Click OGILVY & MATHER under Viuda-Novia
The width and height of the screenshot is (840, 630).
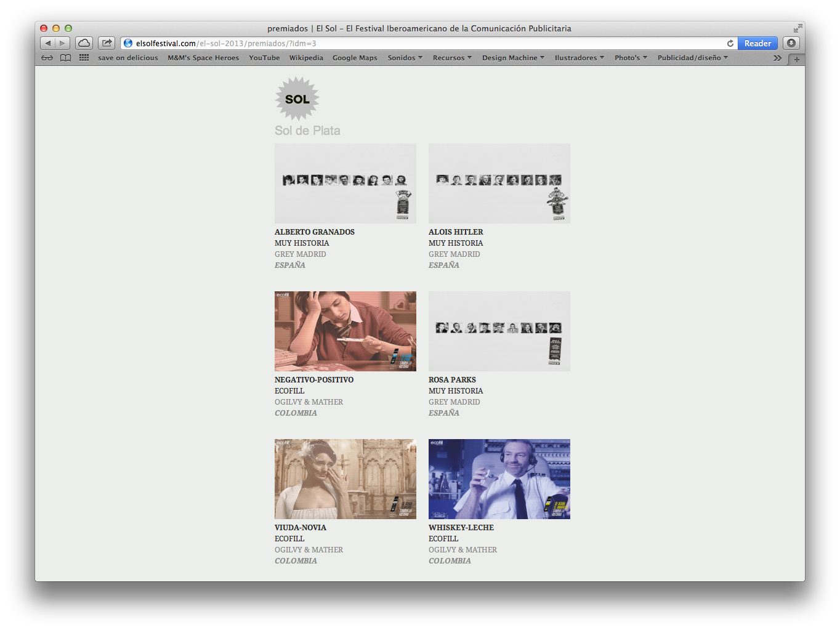pos(309,550)
